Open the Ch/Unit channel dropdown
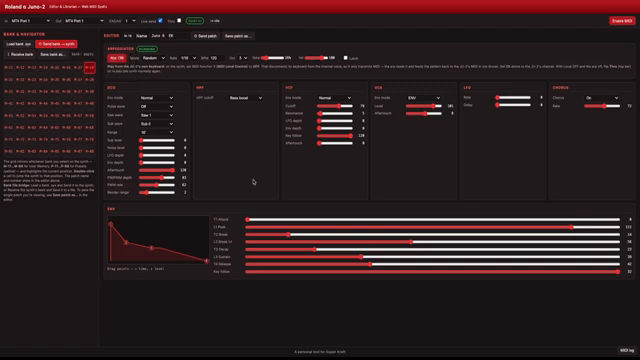 130,21
